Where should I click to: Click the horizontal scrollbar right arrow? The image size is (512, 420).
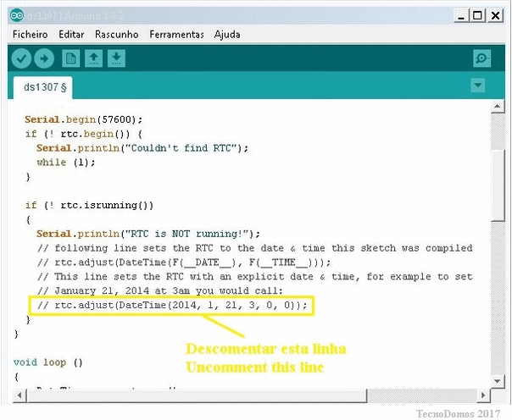point(483,395)
